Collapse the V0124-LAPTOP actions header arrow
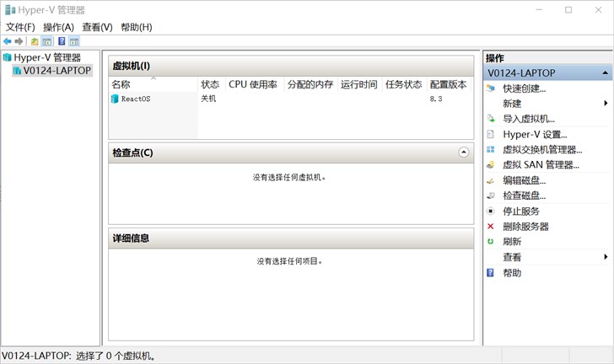Image resolution: width=614 pixels, height=364 pixels. [605, 72]
